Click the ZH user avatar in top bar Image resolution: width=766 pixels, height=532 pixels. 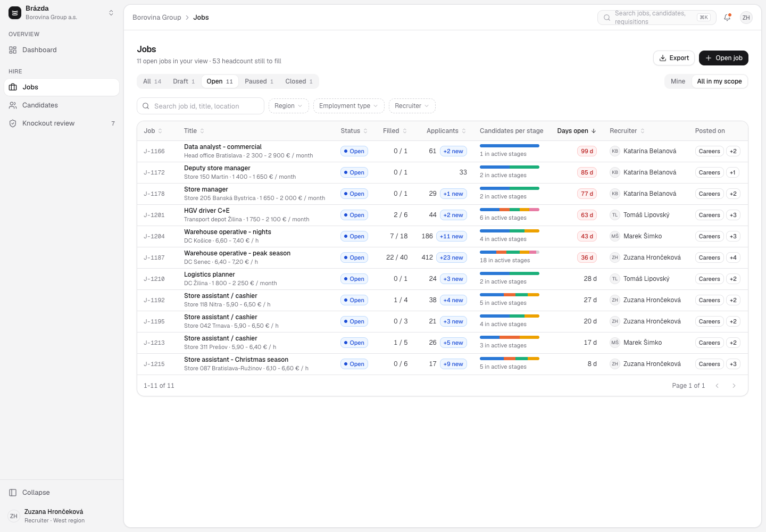(746, 18)
